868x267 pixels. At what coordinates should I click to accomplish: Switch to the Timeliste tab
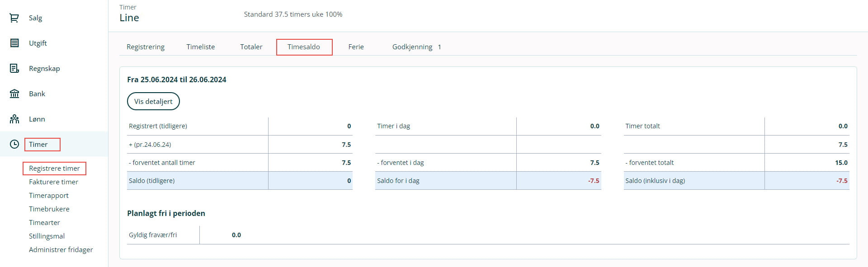(201, 47)
